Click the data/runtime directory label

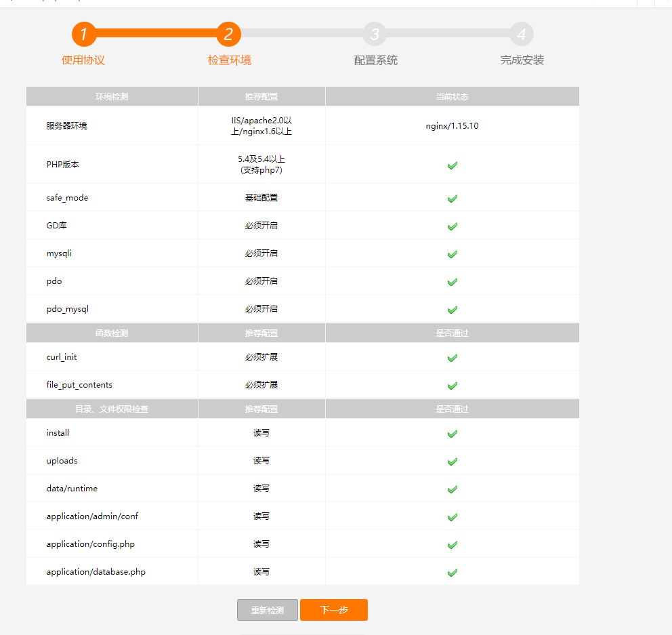pos(72,489)
